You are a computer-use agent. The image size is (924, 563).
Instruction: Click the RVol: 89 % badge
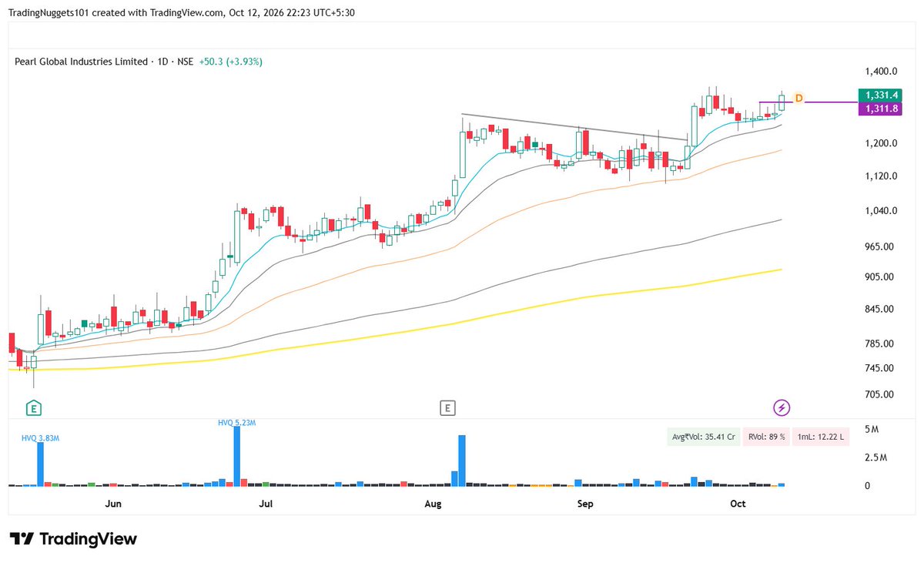(765, 437)
